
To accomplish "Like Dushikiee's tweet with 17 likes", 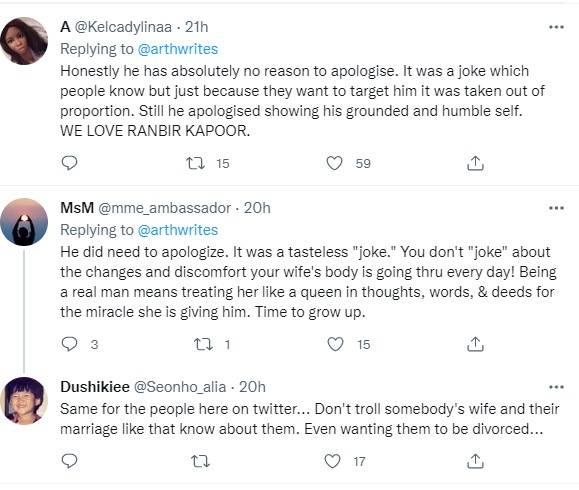I will (x=332, y=461).
